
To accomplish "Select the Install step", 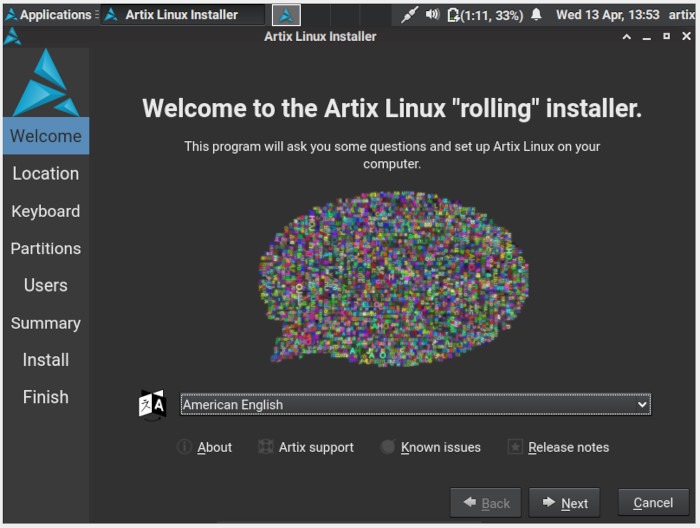I will pyautogui.click(x=46, y=360).
